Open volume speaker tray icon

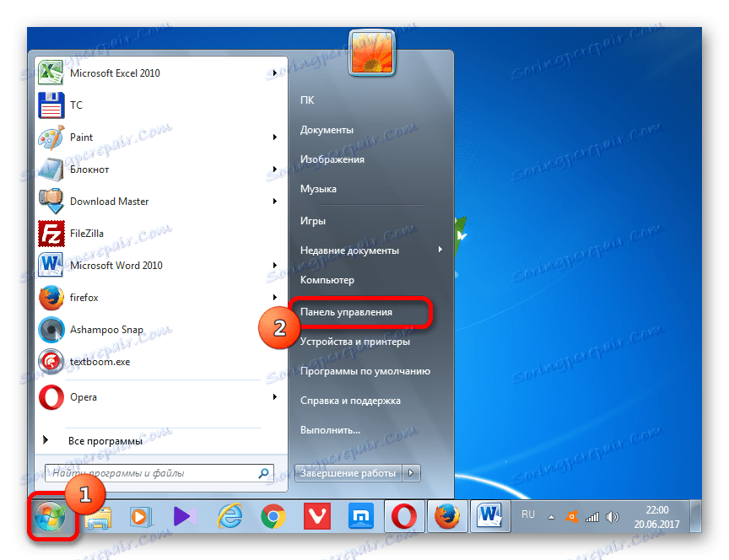[613, 516]
